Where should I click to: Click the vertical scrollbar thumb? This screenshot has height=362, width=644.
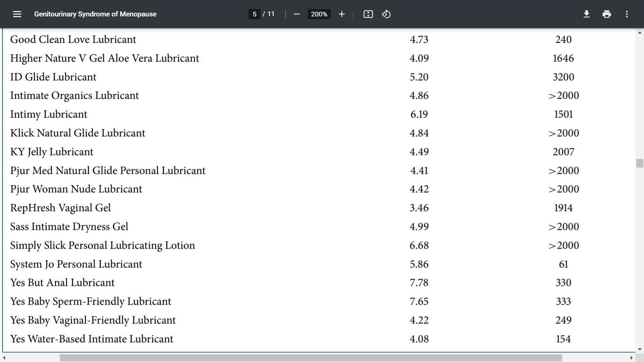pyautogui.click(x=640, y=163)
